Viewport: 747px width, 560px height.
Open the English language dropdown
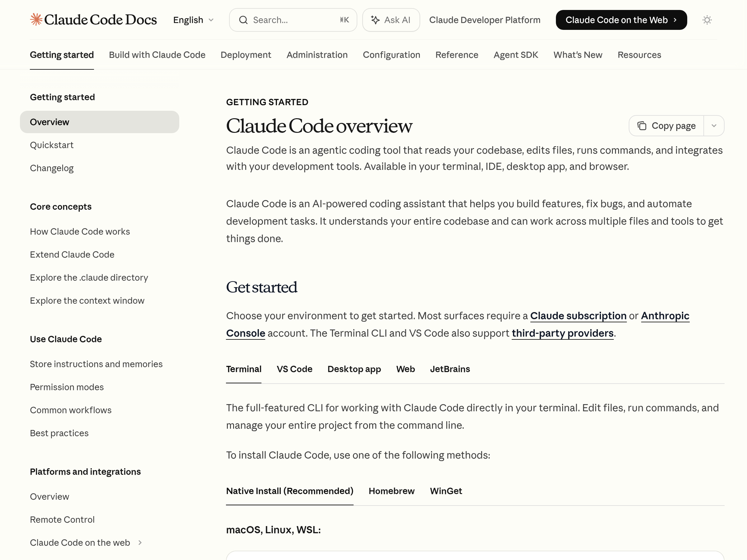[x=193, y=20]
